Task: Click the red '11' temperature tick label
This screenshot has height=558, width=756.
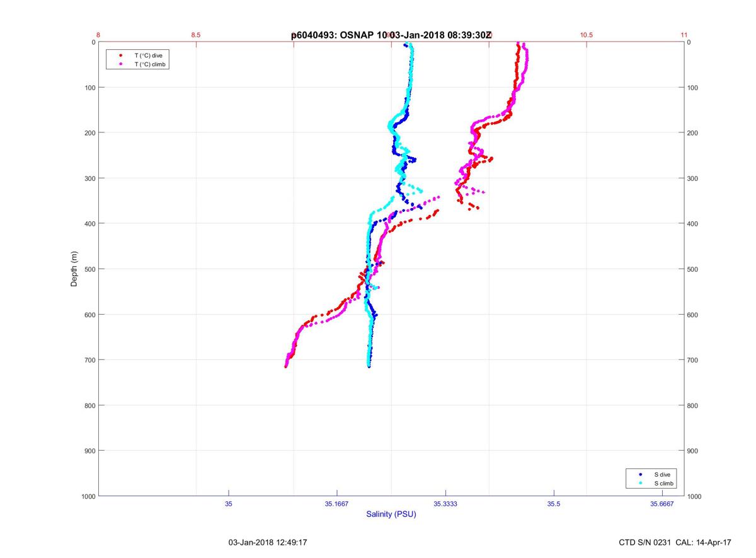Action: [684, 35]
